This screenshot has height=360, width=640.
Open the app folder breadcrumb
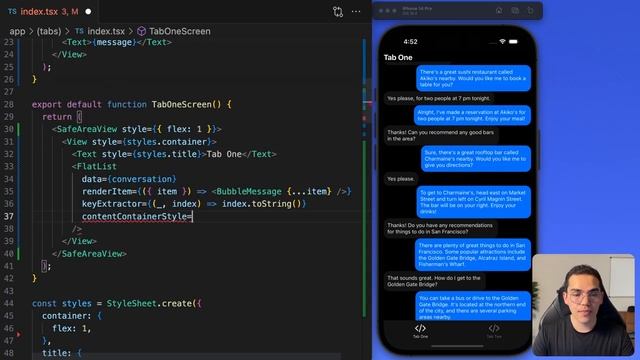pyautogui.click(x=17, y=31)
